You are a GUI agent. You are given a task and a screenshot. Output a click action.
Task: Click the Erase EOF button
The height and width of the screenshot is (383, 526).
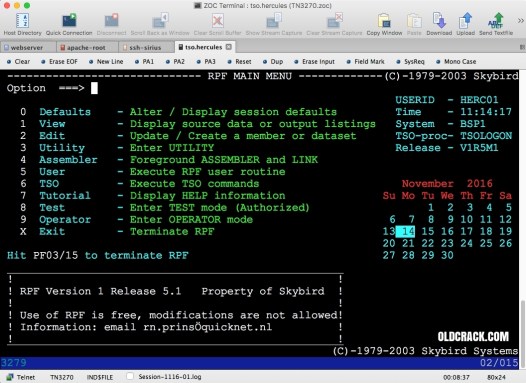click(59, 62)
